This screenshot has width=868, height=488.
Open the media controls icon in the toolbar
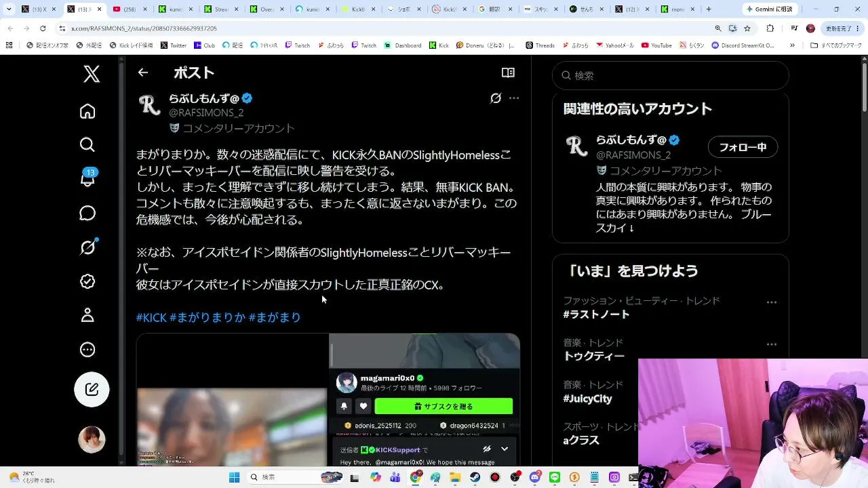tap(793, 28)
